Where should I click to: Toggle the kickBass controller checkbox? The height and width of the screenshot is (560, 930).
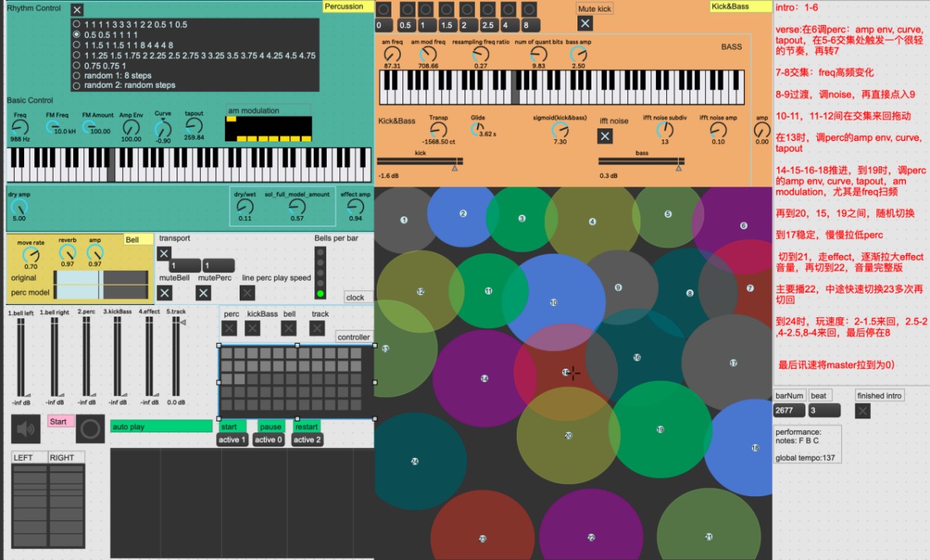[253, 328]
